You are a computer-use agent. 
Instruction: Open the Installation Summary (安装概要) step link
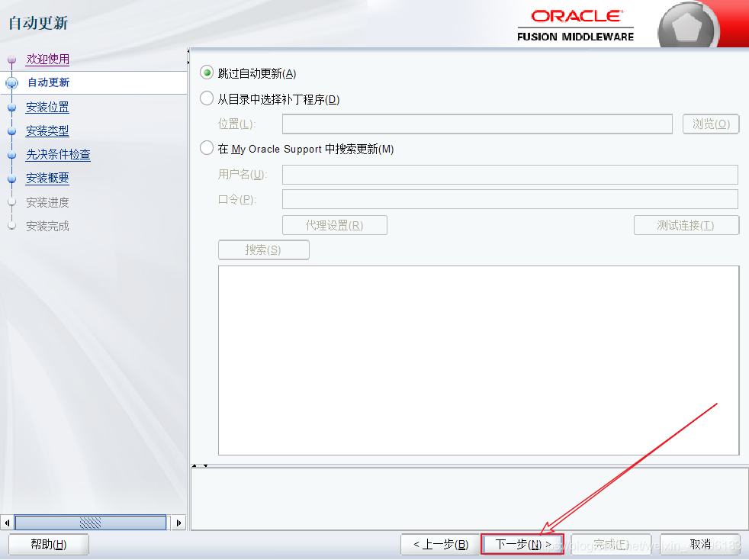[x=47, y=179]
